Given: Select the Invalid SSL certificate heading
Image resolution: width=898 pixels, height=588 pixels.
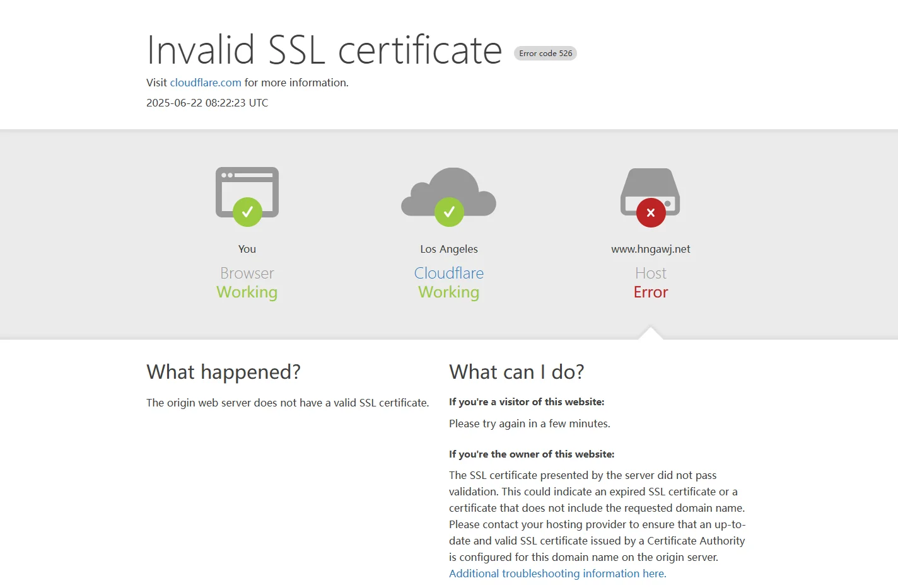Looking at the screenshot, I should [324, 50].
